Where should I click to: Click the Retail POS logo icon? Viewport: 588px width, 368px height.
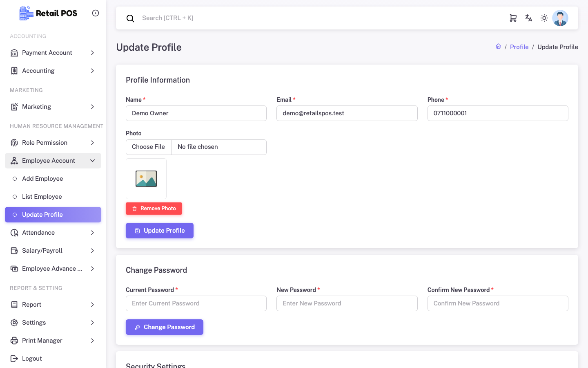coord(27,13)
